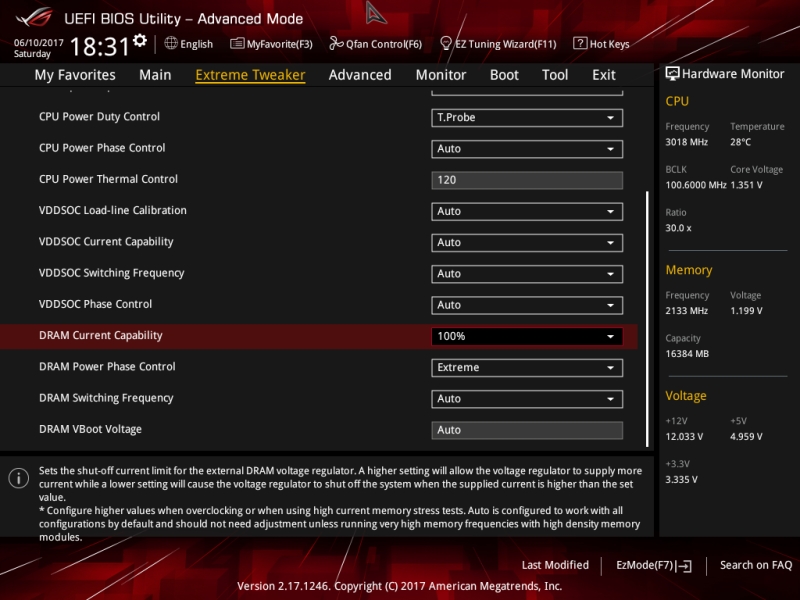Click the 18:31 clock time
The image size is (800, 600).
(99, 46)
